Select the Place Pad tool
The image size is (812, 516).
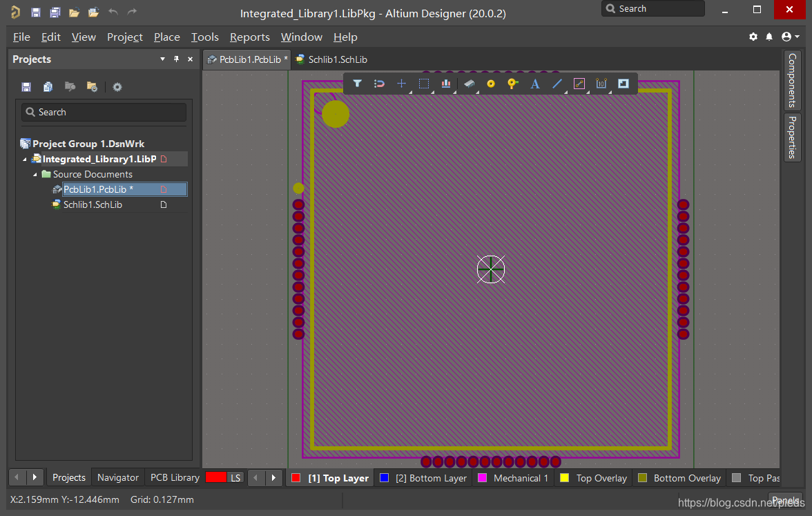(x=491, y=84)
